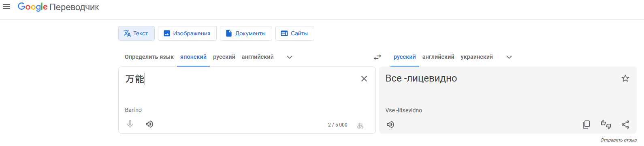The height and width of the screenshot is (146, 644).
Task: Swap source and target languages
Action: pyautogui.click(x=377, y=57)
